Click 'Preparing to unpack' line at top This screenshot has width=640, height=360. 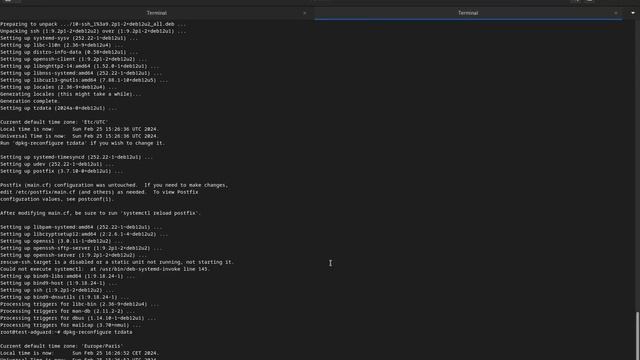point(93,24)
